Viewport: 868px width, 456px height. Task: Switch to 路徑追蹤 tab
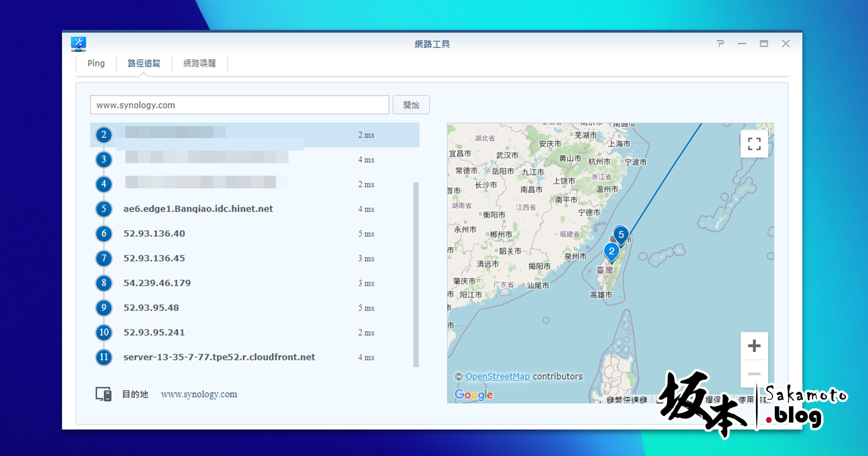144,63
